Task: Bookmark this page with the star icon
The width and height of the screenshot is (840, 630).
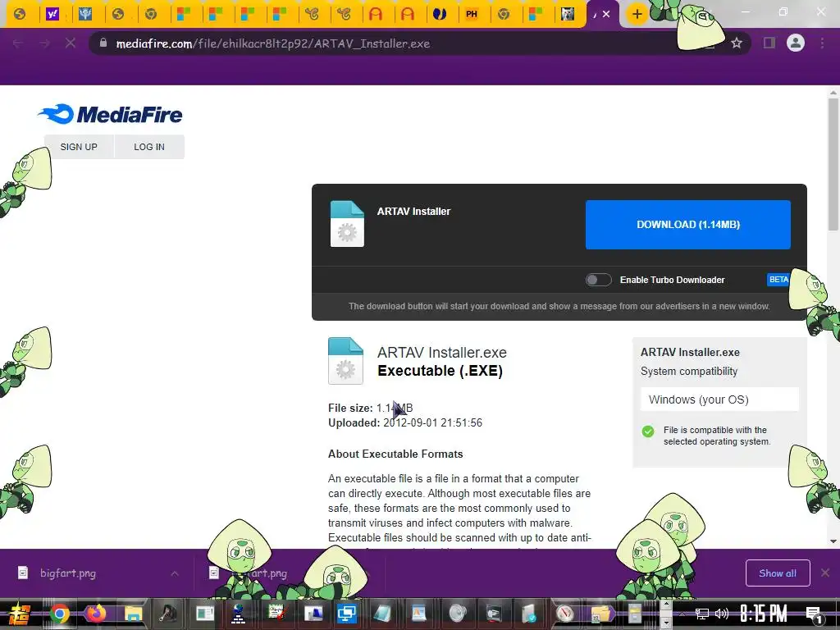Action: (737, 43)
